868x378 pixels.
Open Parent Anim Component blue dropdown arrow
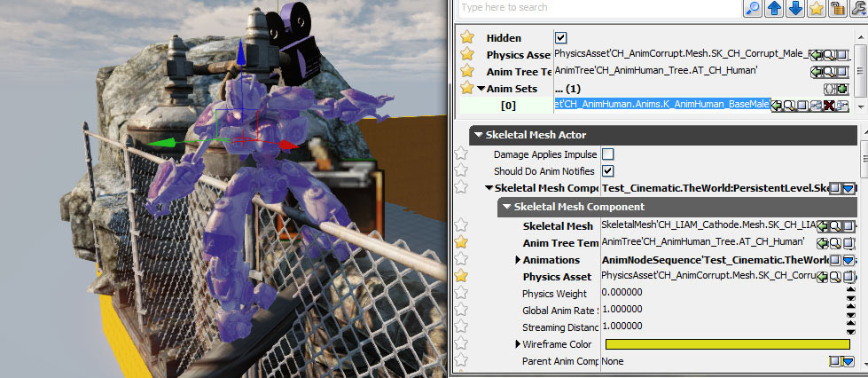[x=848, y=362]
